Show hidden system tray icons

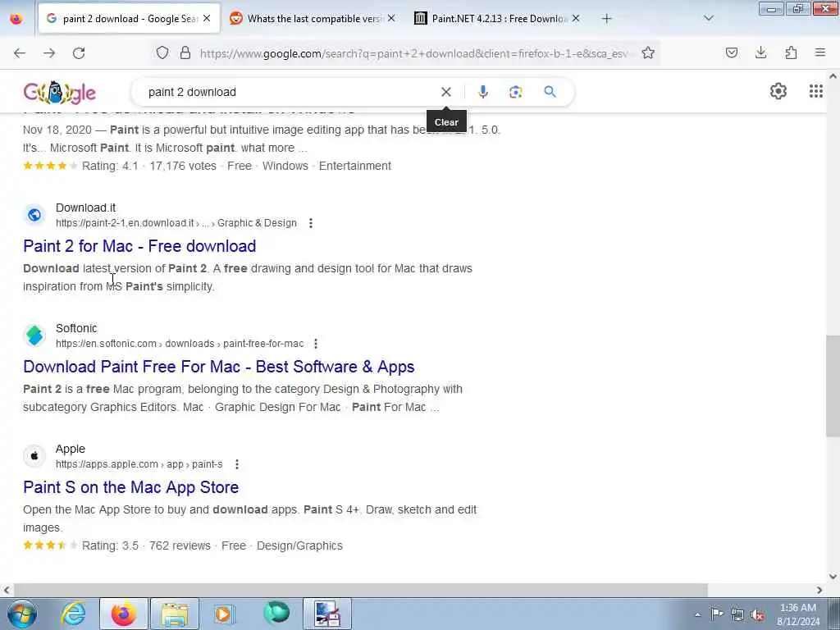(x=697, y=614)
